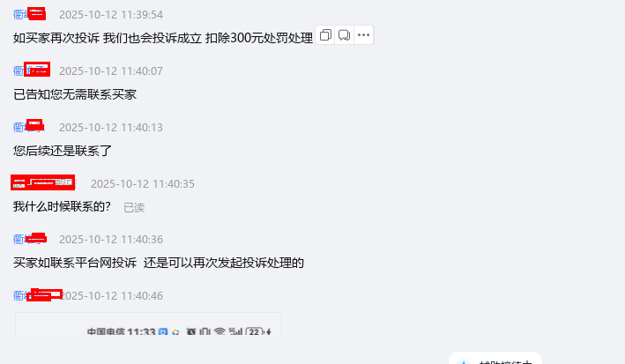Viewport: 625px width, 364px height.
Task: Click timestamp 2025-10-12 11:39:54
Action: pos(111,15)
